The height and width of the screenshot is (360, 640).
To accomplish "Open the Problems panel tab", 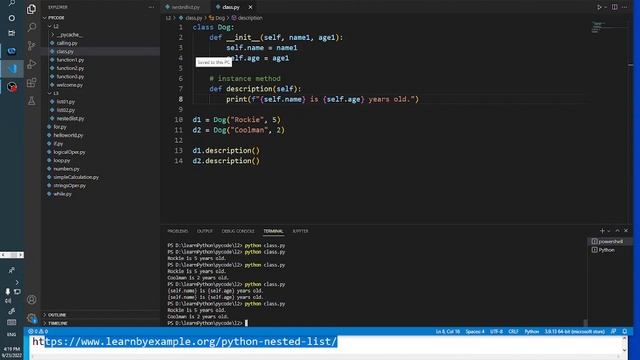I will [178, 231].
